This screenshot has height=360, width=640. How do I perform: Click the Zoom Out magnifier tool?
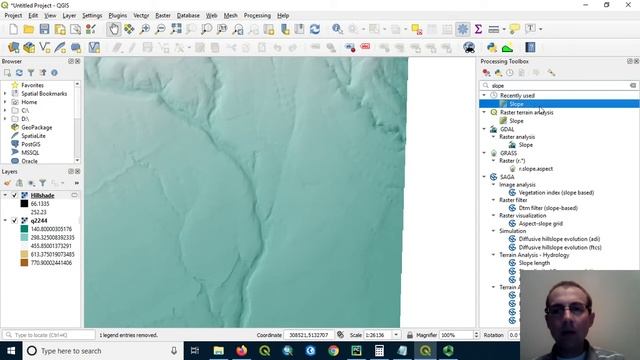coord(160,29)
